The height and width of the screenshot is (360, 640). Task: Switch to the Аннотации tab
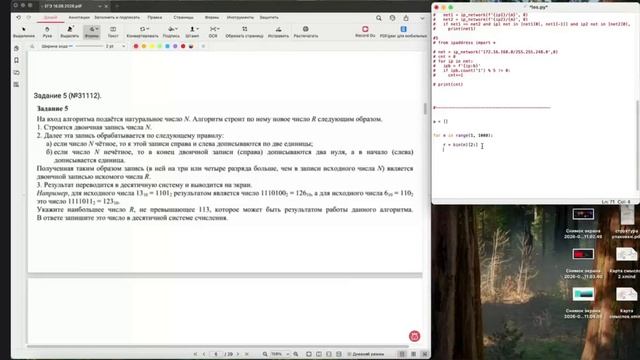pos(79,18)
